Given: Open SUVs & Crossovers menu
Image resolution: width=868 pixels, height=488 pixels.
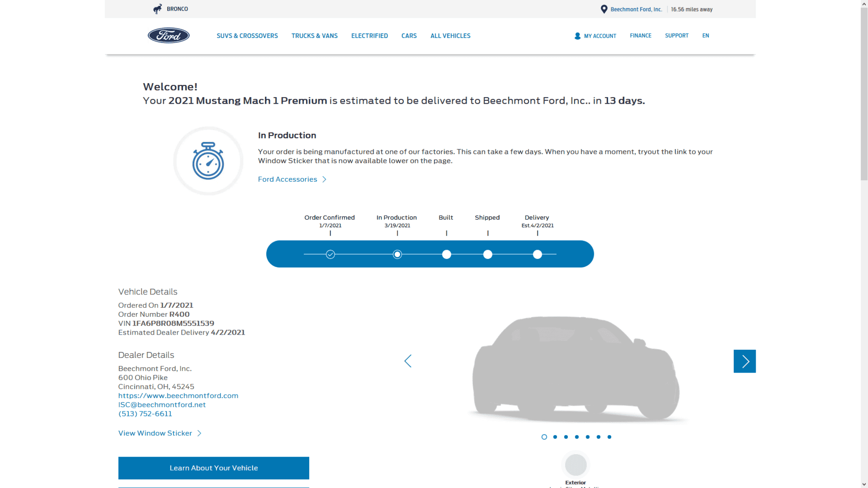Looking at the screenshot, I should [x=247, y=36].
